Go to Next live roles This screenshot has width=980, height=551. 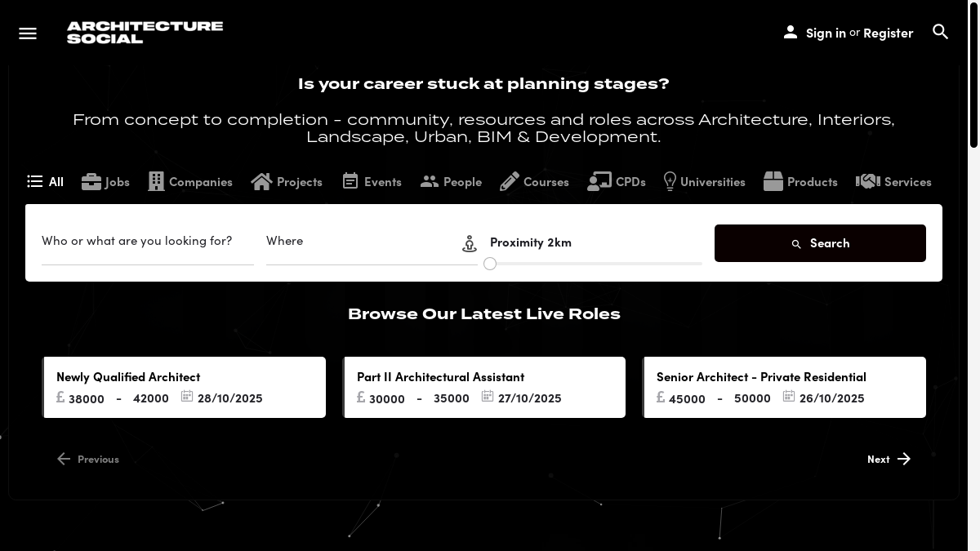point(889,459)
